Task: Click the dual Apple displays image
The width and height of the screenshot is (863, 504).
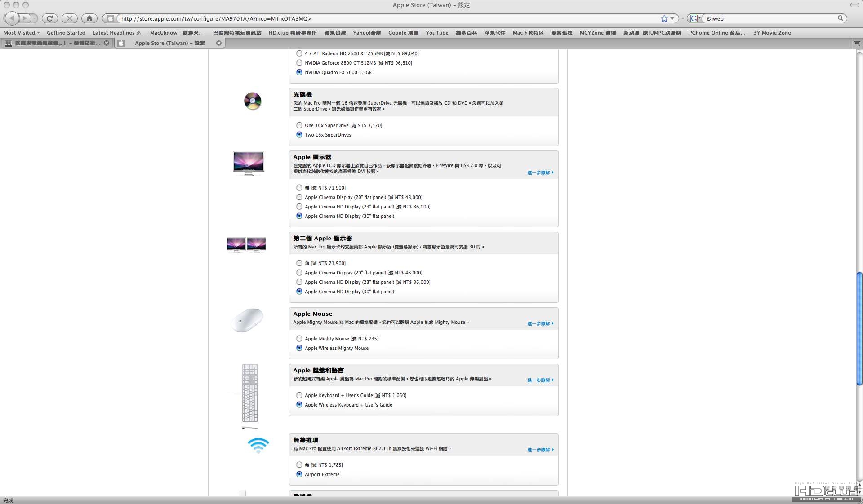Action: click(246, 245)
